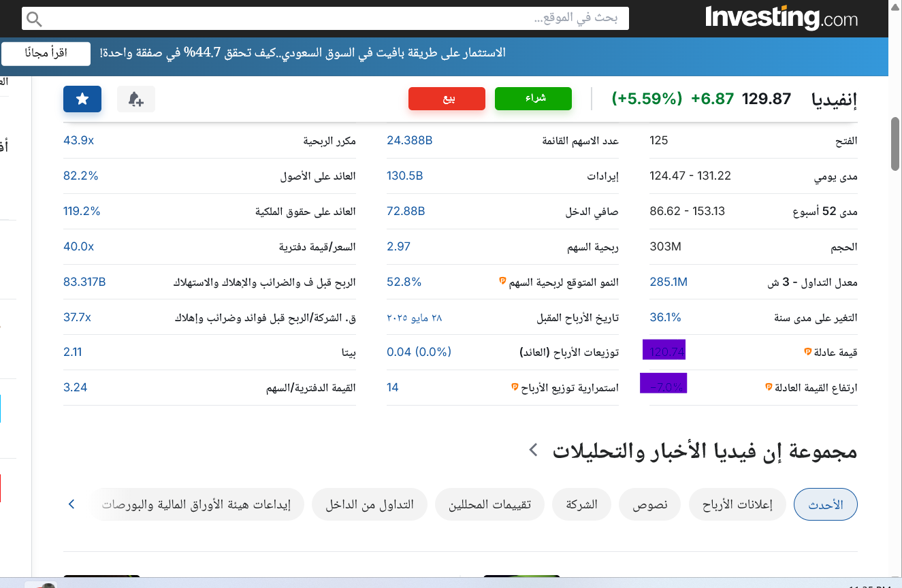This screenshot has height=588, width=902.
Task: Open the Investing.com logo home link
Action: [782, 18]
